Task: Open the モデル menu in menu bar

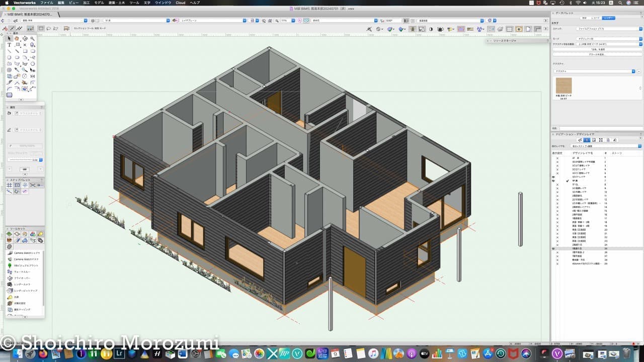Action: [99, 3]
